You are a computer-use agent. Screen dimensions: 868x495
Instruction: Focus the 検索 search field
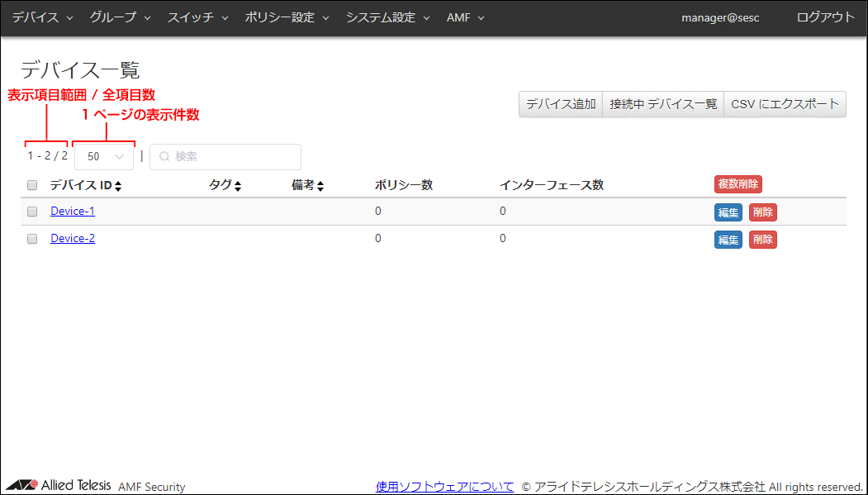tap(225, 156)
